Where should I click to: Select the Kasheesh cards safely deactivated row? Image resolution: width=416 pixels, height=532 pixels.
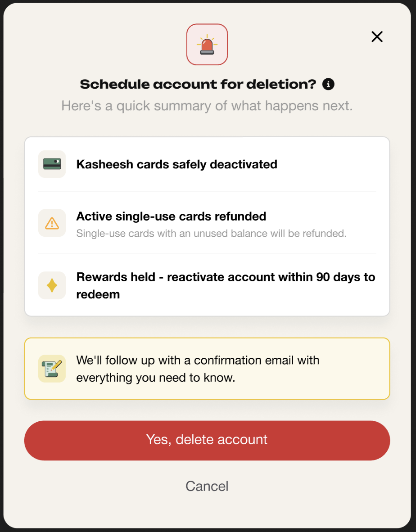[207, 164]
